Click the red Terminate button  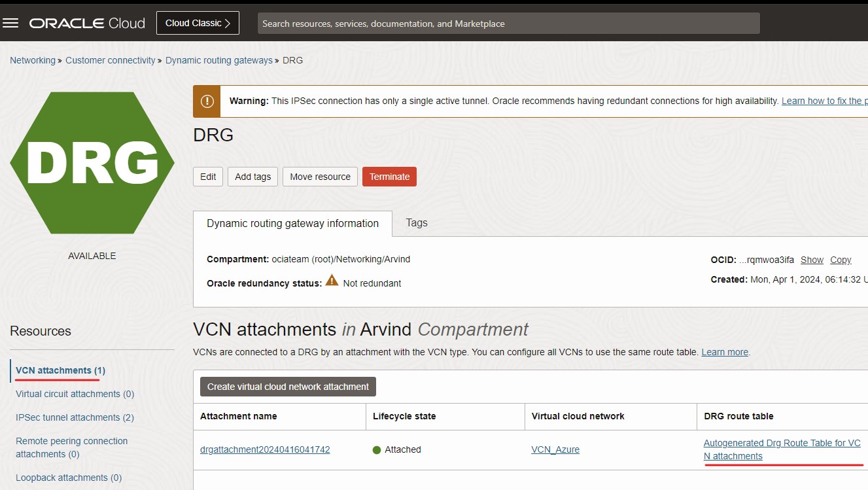point(389,177)
